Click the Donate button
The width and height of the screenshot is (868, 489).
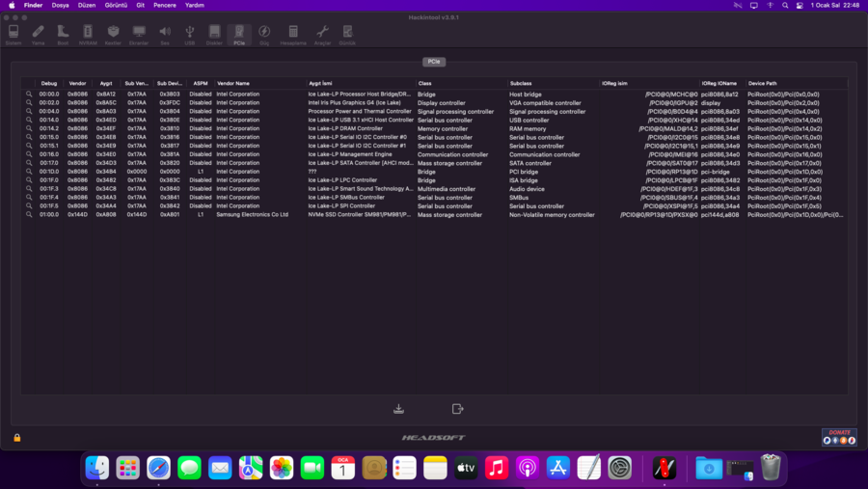[839, 437]
